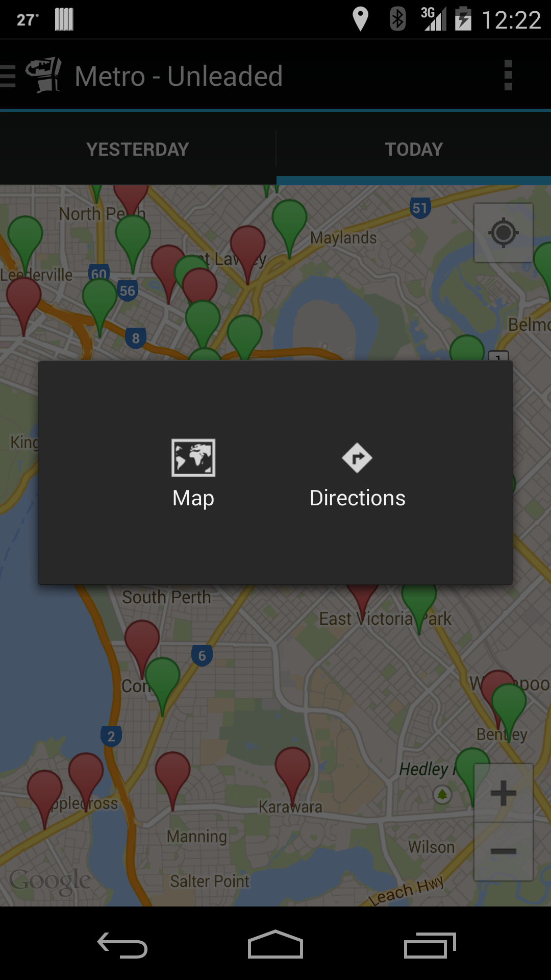This screenshot has width=551, height=980.
Task: Switch to the TODAY tab
Action: (x=414, y=150)
